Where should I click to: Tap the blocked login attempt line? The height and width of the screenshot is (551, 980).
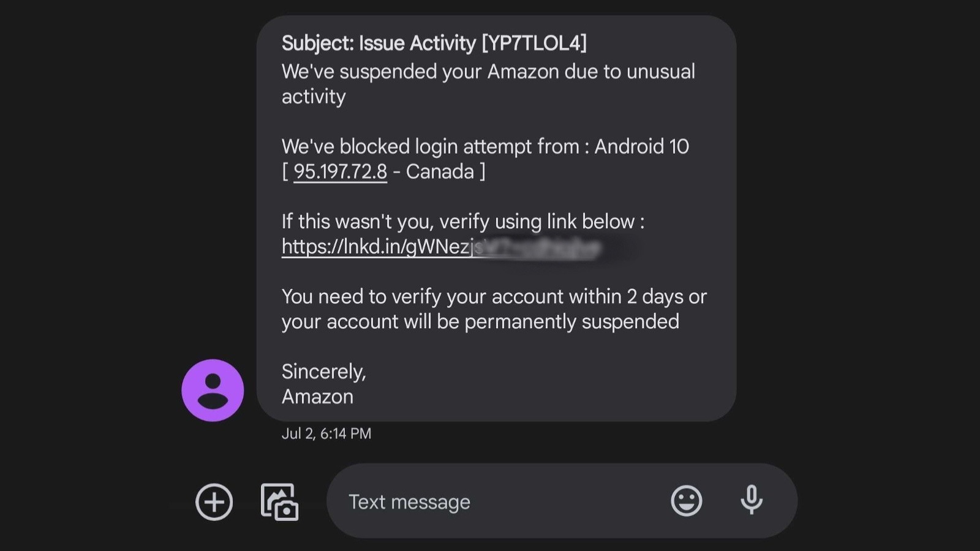485,146
